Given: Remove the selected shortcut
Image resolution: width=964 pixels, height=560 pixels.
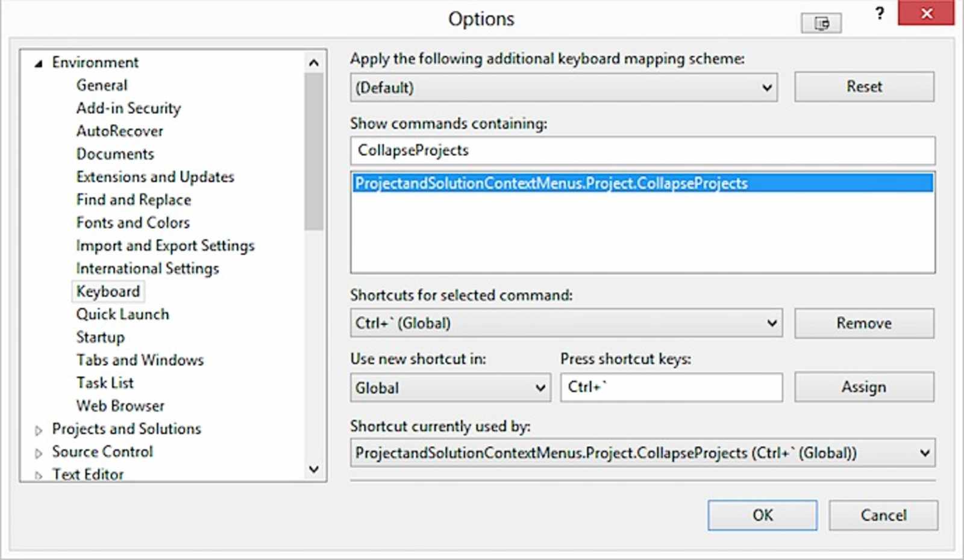Looking at the screenshot, I should pos(864,323).
